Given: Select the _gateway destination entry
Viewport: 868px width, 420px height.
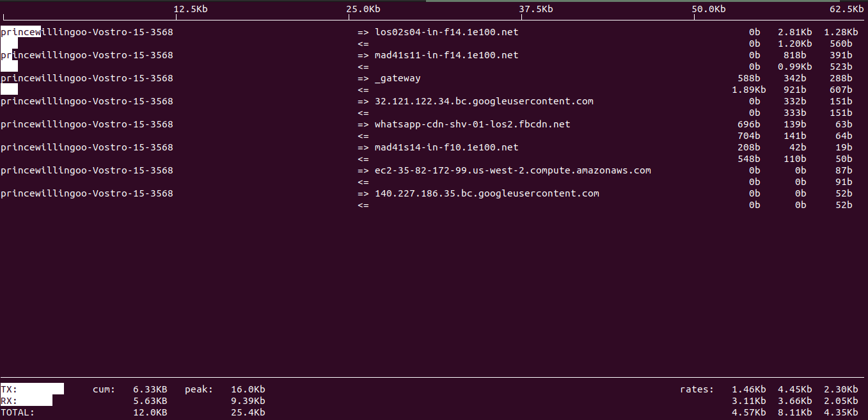Looking at the screenshot, I should 398,78.
